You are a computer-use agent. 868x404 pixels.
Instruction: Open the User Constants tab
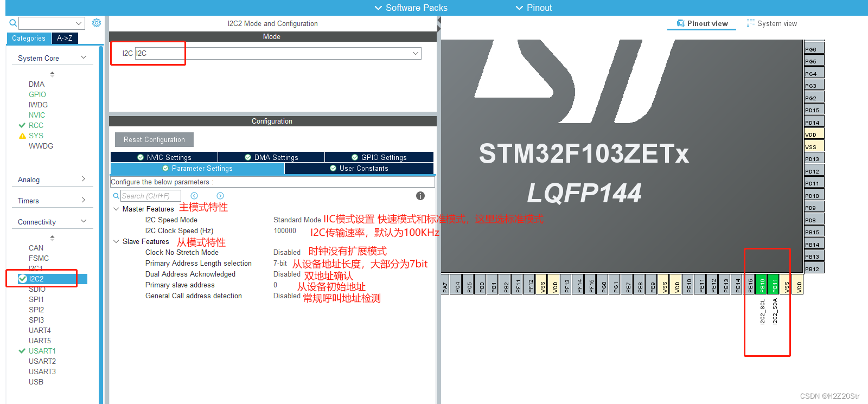tap(359, 168)
